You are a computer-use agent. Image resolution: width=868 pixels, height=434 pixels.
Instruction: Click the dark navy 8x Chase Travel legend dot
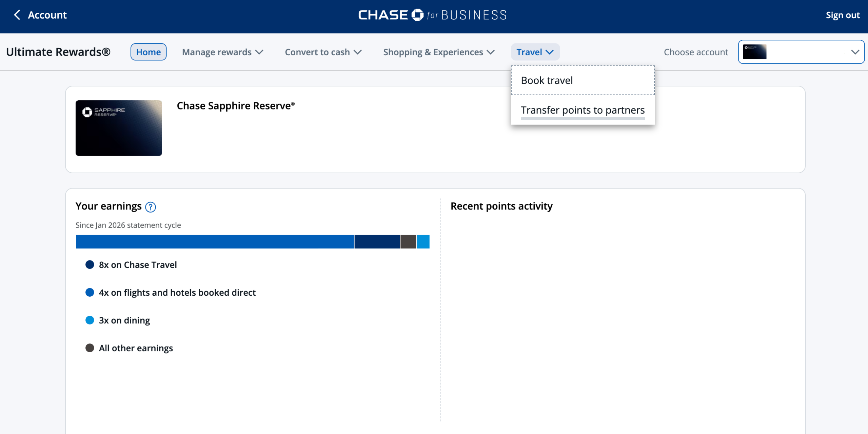click(x=90, y=265)
